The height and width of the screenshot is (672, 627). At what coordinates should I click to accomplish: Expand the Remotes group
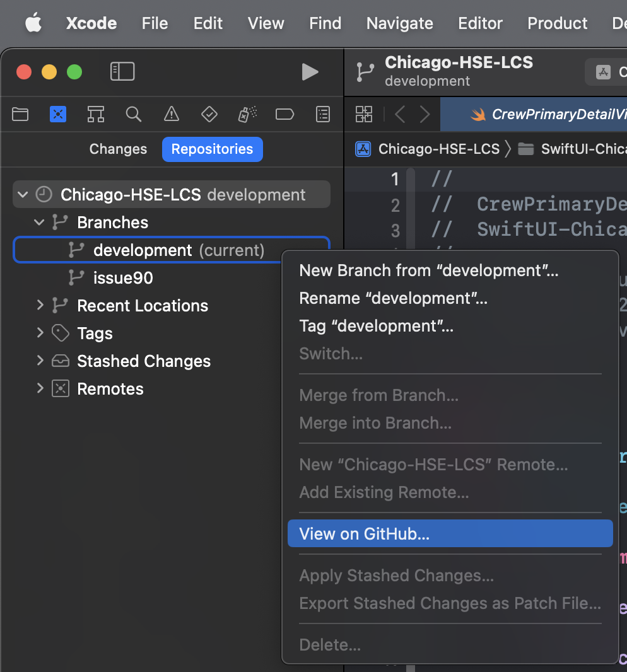pos(40,389)
